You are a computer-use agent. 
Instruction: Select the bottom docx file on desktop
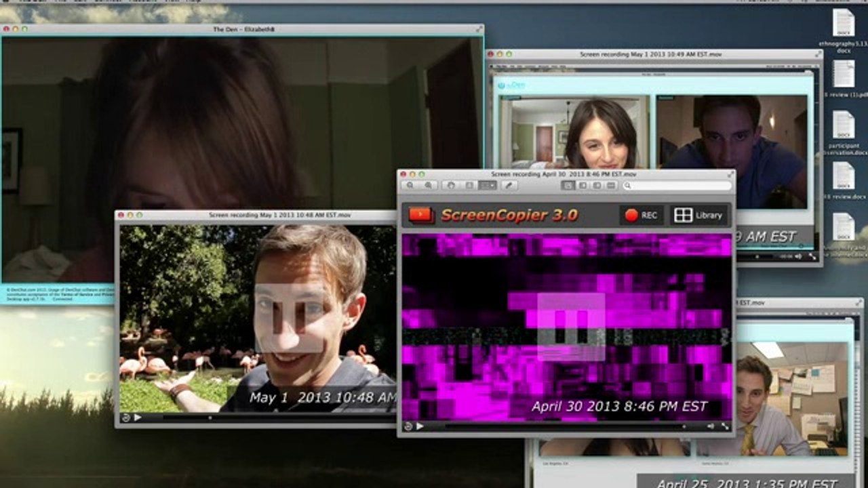click(x=844, y=235)
